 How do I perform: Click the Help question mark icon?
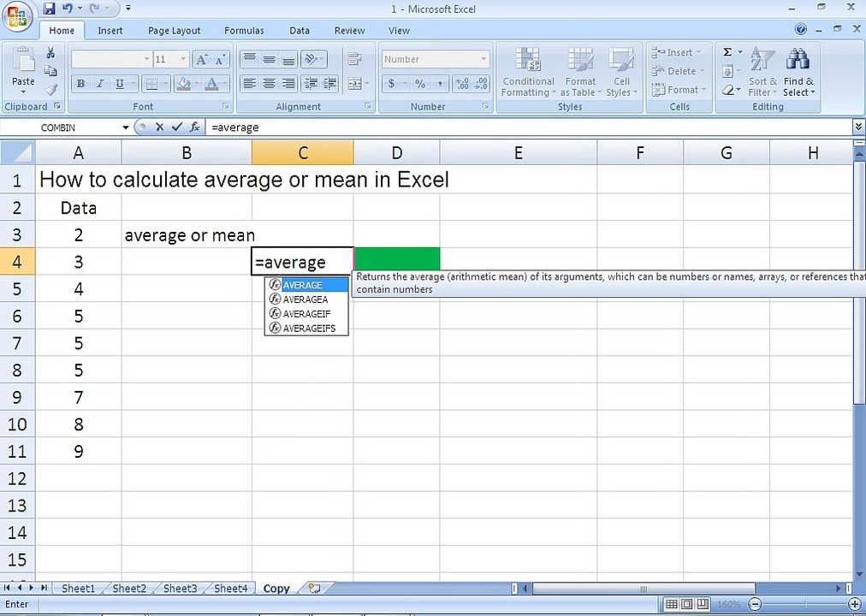801,29
